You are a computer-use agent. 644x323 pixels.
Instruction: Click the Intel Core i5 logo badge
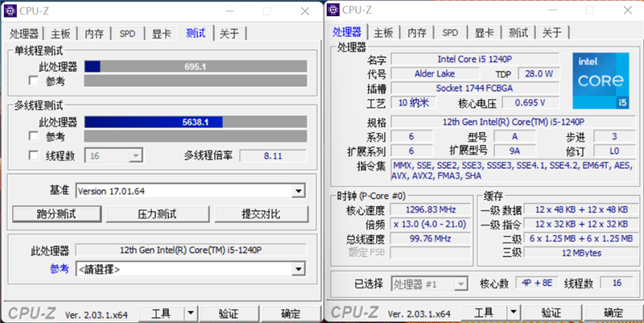tap(601, 81)
